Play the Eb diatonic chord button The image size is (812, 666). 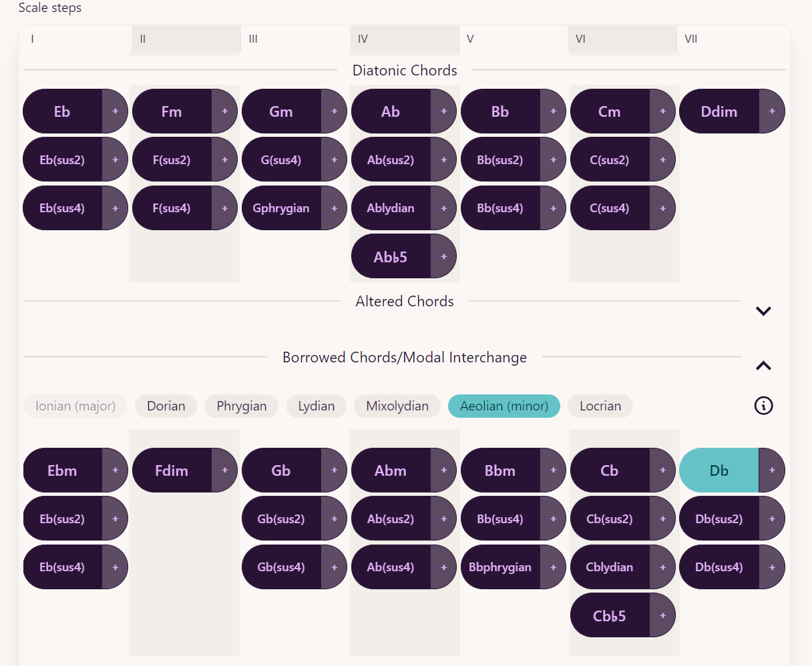pos(63,111)
